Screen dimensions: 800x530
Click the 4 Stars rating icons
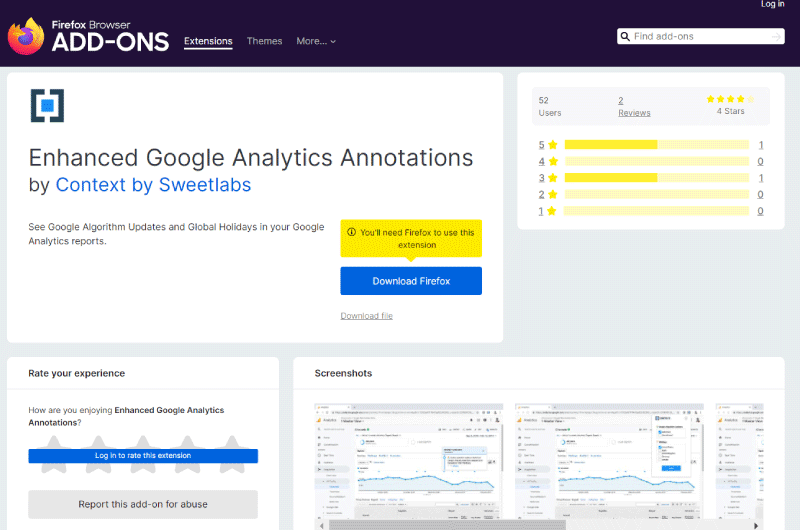point(730,99)
